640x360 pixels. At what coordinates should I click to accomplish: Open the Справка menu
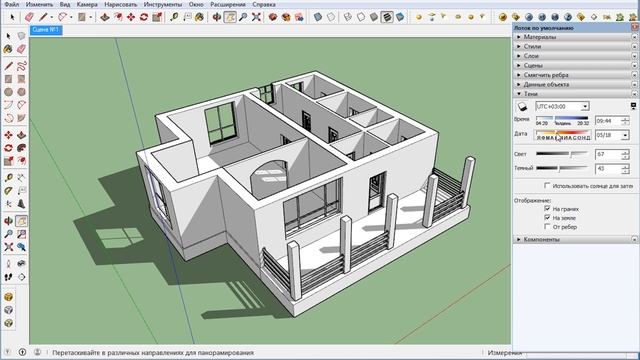[264, 4]
